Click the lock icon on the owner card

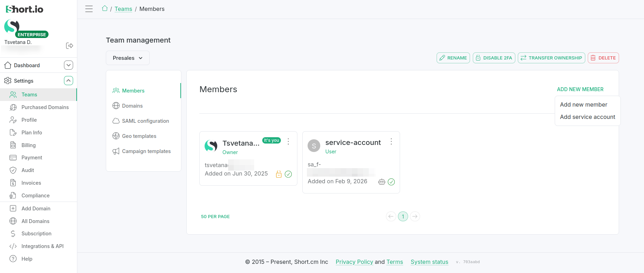coord(279,174)
